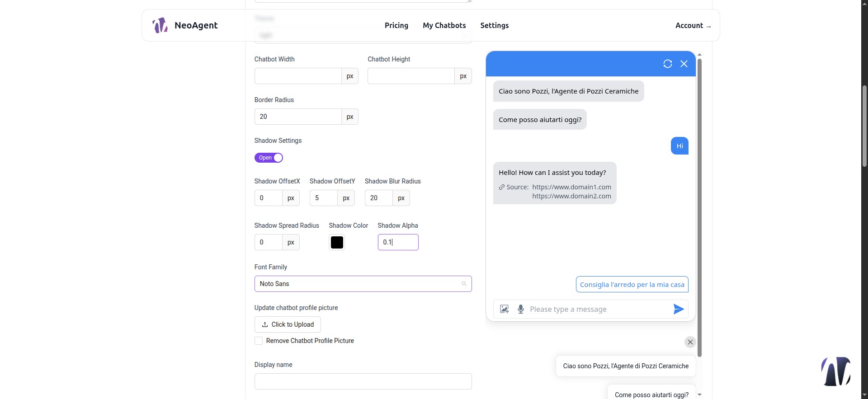Screen dimensions: 868x399
Task: Click the Click to Upload button
Action: click(288, 324)
